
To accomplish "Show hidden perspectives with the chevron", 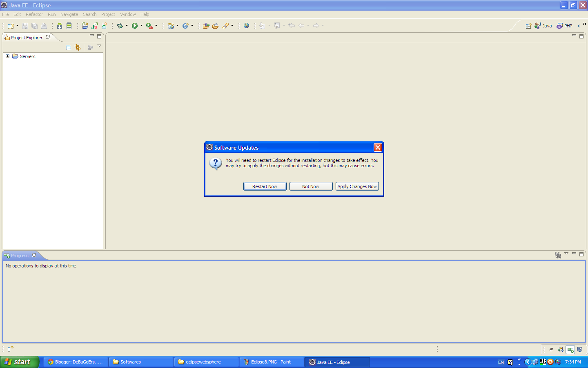I will [584, 24].
